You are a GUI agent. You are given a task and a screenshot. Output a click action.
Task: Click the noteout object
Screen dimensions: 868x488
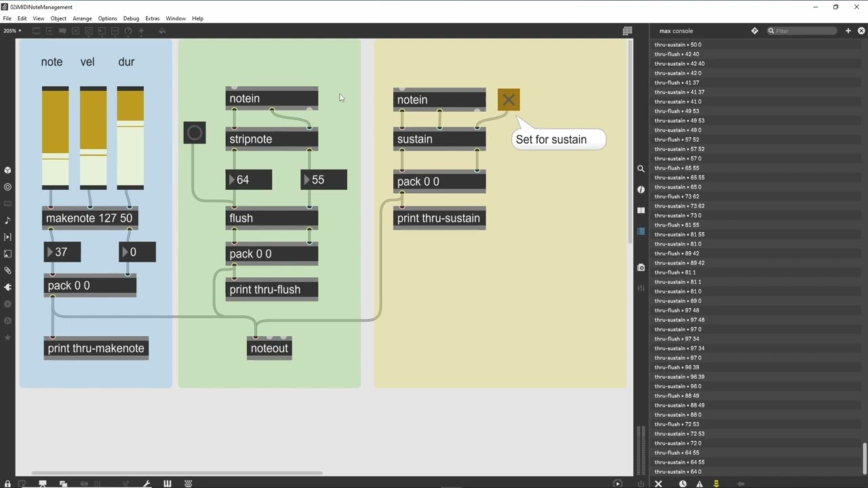[x=269, y=348]
